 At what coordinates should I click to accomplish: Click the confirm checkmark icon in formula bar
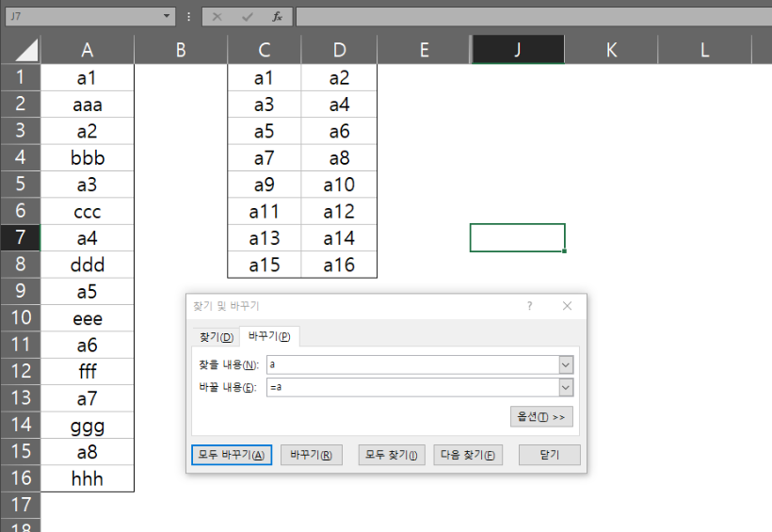(x=248, y=17)
